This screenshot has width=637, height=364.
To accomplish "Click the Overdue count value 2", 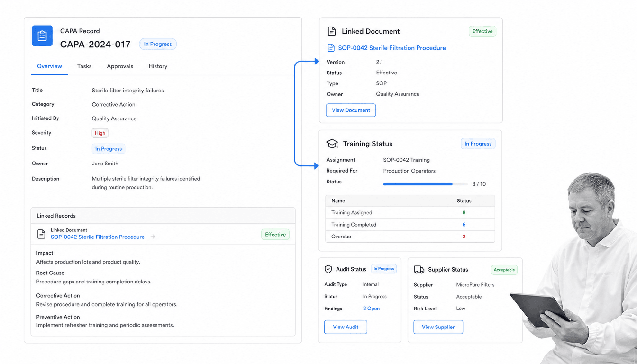I will (464, 237).
